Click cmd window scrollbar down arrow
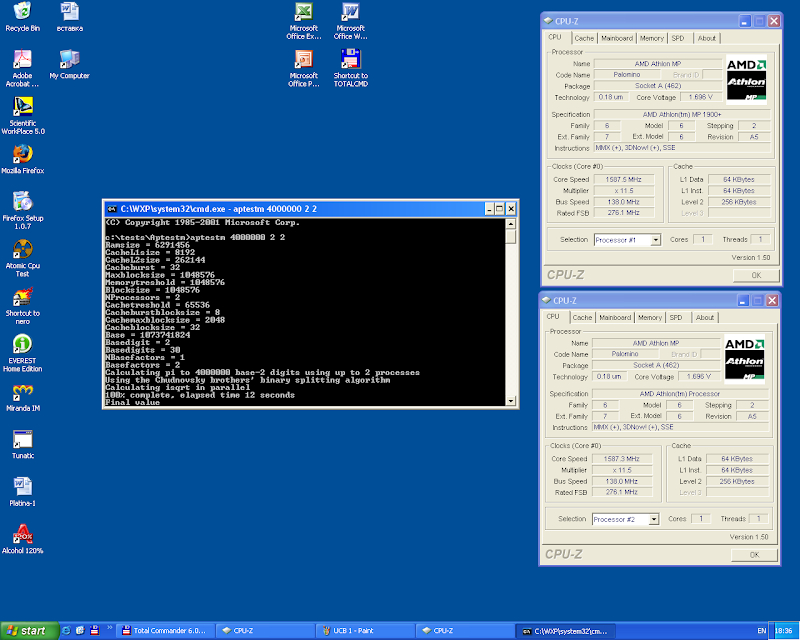 [511, 401]
